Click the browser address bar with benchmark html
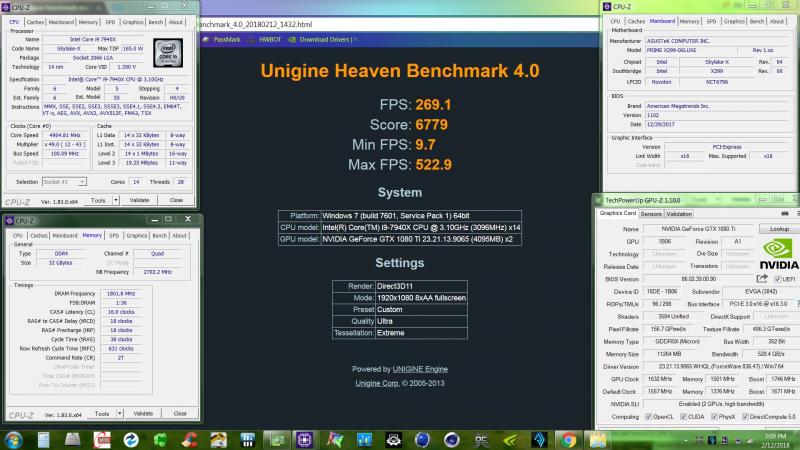 pyautogui.click(x=398, y=24)
